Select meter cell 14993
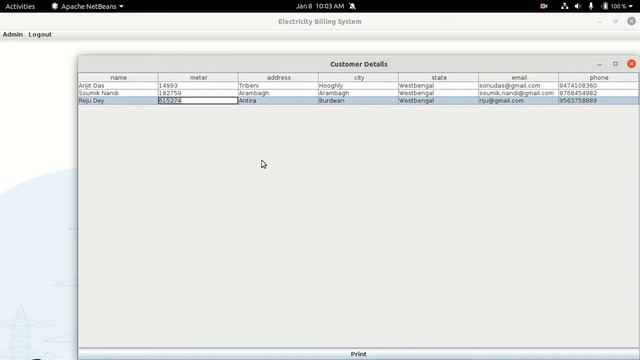Screen dimensions: 640x360 click(198, 86)
